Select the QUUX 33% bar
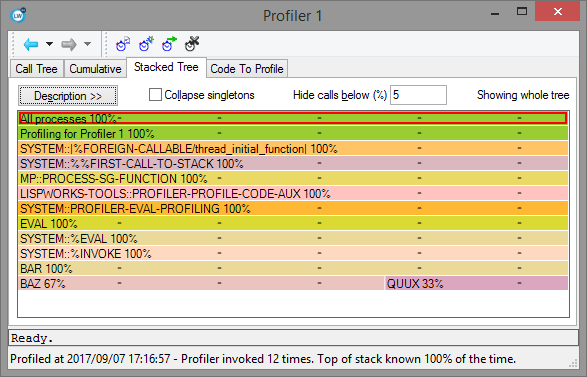The width and height of the screenshot is (587, 377). [x=476, y=283]
